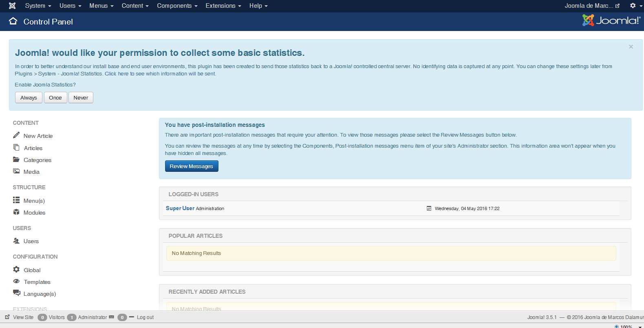644x328 pixels.
Task: Open Menu(s) under Structure
Action: click(34, 201)
